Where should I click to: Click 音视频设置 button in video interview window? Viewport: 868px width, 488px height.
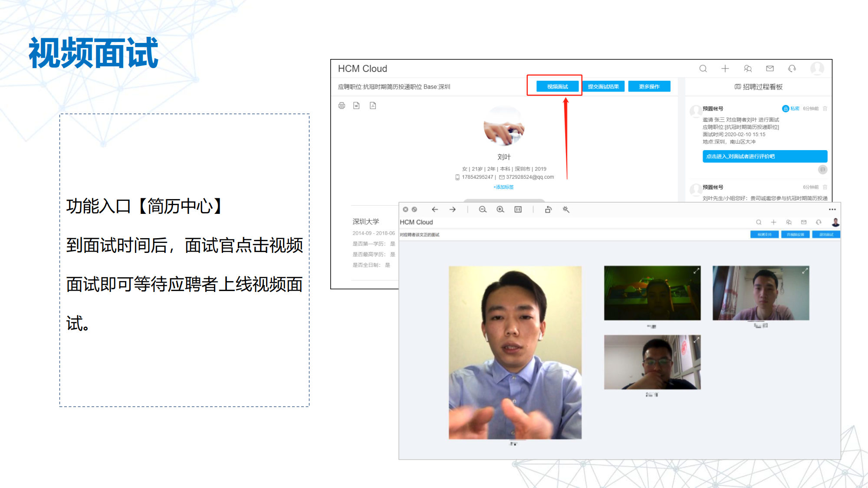[x=795, y=234]
